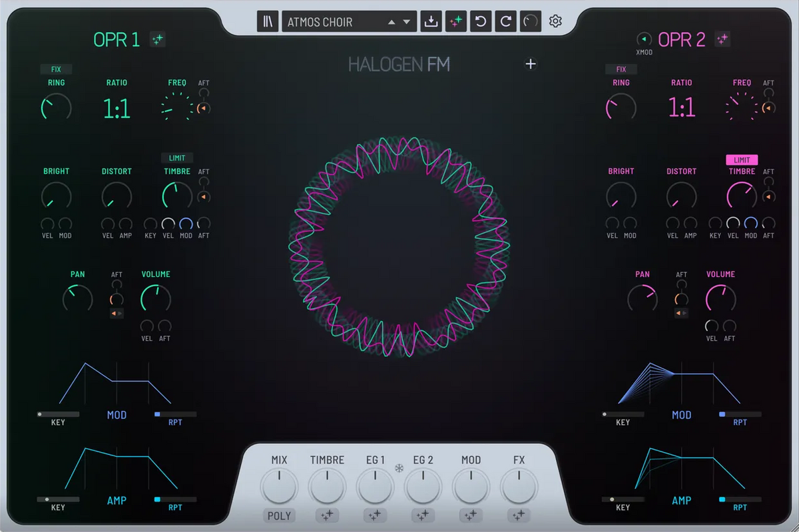Enable LIMIT above OPR 1 Timbre
The width and height of the screenshot is (799, 532).
[x=177, y=158]
